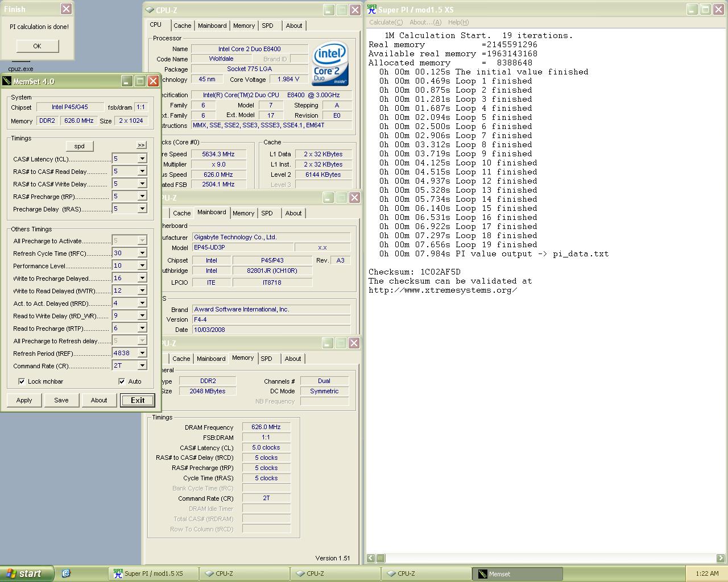This screenshot has width=728, height=582.
Task: Click the Intel Core 2 Duo logo
Action: point(330,64)
